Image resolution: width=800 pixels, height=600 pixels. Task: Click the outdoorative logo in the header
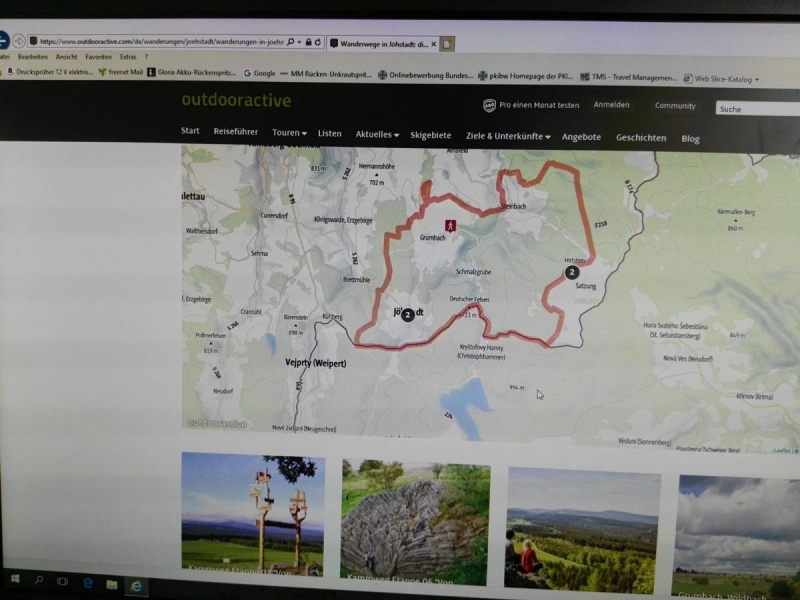236,100
